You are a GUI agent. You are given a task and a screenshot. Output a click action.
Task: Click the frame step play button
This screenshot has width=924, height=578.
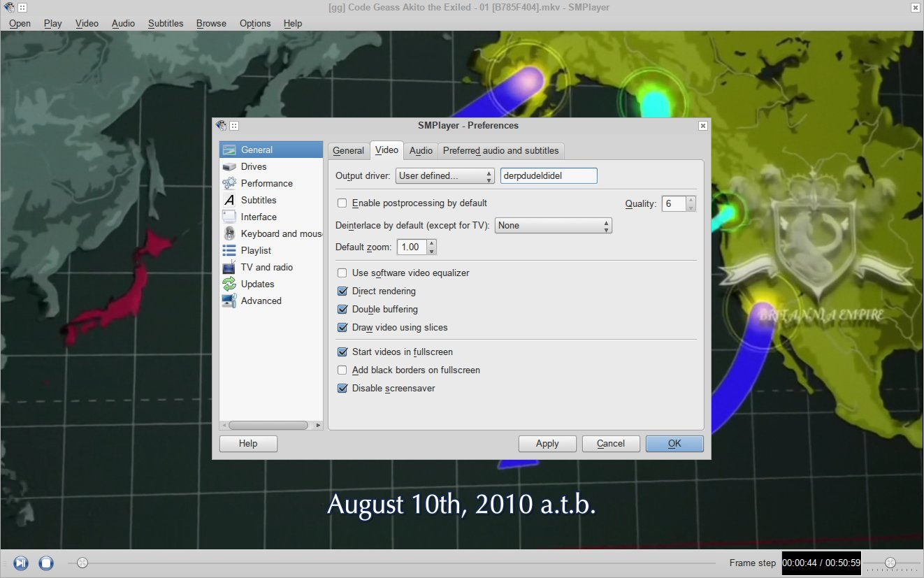click(21, 563)
